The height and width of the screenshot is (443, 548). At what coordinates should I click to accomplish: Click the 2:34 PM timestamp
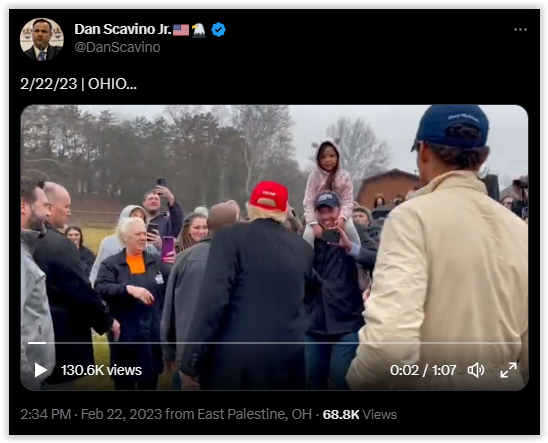[x=46, y=414]
